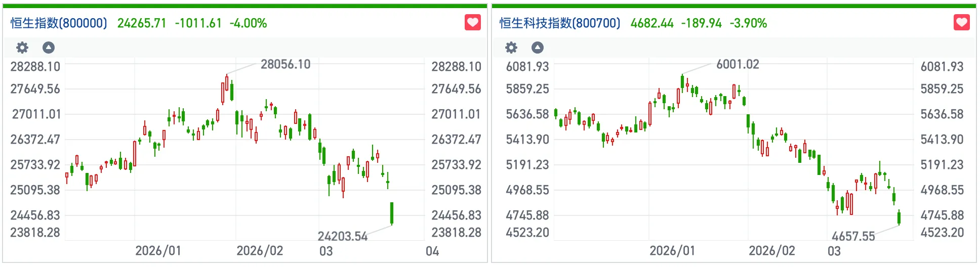Click the 6001.02 high price marker
Viewport: 980px width, 267px height.
(738, 64)
